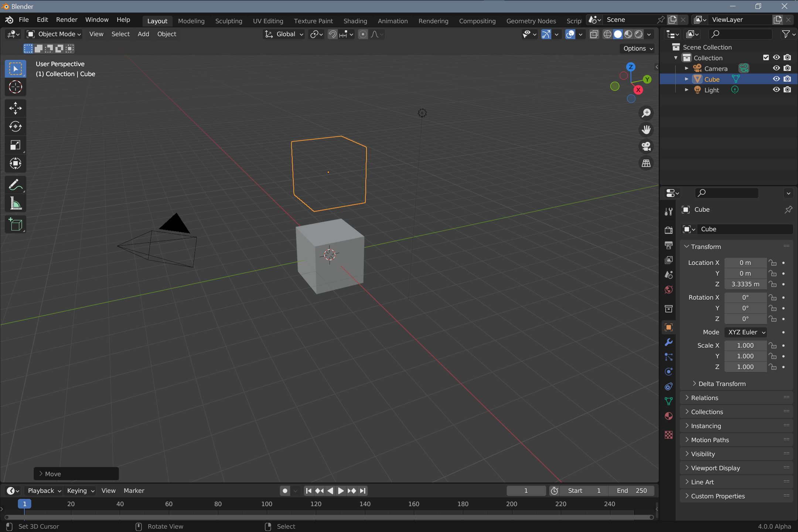Select the Measure tool

coord(15,203)
